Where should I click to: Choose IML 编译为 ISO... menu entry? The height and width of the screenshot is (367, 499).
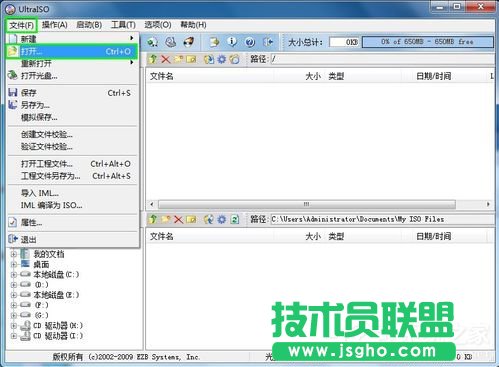click(72, 205)
